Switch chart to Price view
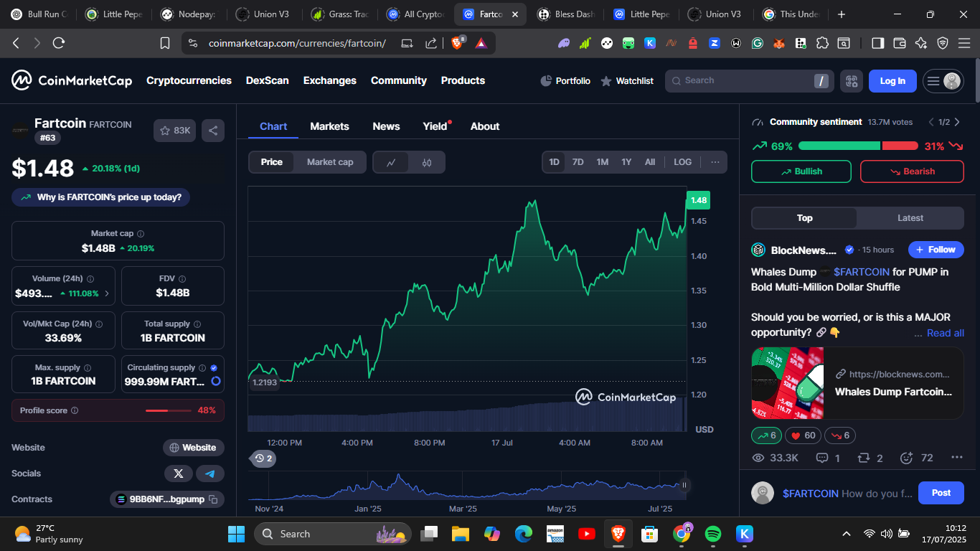Image resolution: width=980 pixels, height=551 pixels. 272,162
